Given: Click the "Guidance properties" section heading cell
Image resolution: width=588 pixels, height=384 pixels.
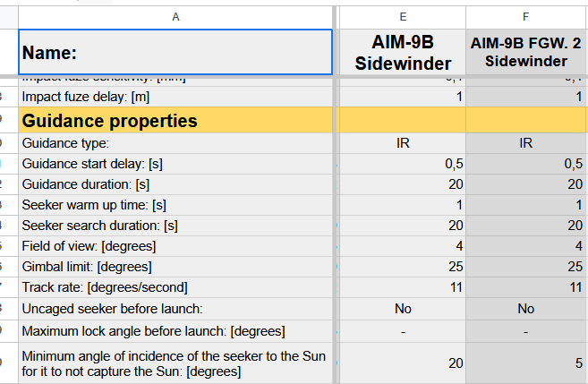Looking at the screenshot, I should pyautogui.click(x=175, y=120).
